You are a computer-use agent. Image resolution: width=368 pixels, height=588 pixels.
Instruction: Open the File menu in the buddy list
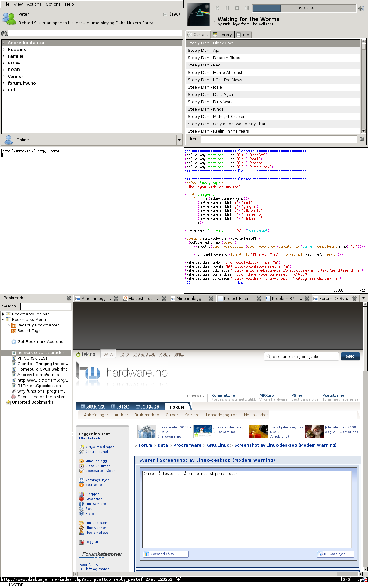[6, 4]
